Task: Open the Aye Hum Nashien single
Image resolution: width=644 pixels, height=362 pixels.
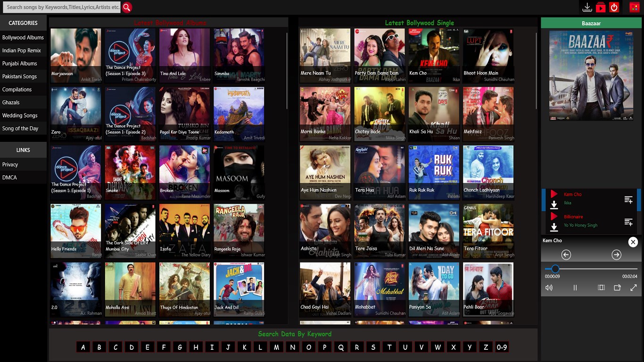Action: coord(325,173)
